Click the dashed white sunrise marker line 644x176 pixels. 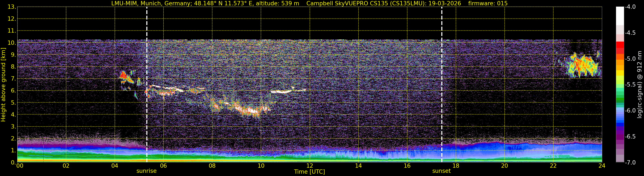pos(147,85)
